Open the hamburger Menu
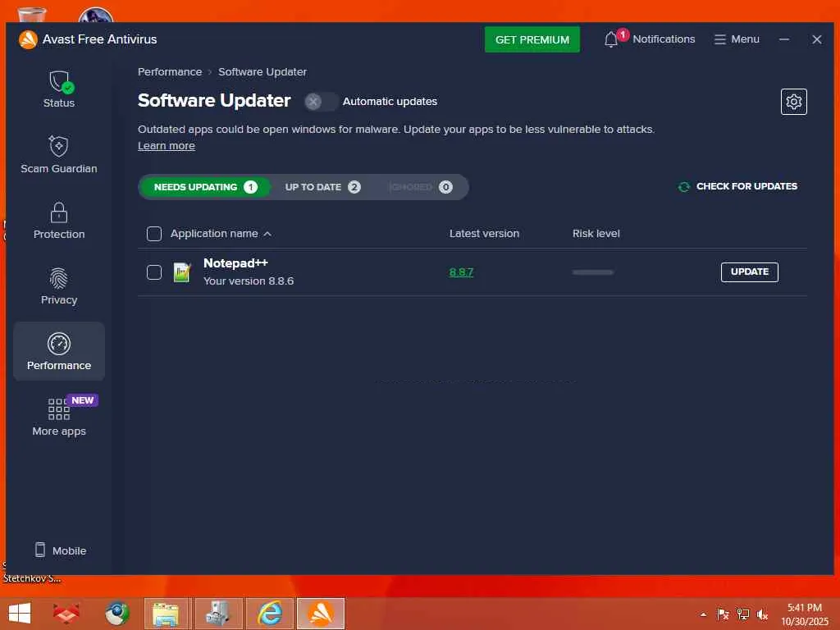Image resolution: width=840 pixels, height=630 pixels. pyautogui.click(x=737, y=39)
